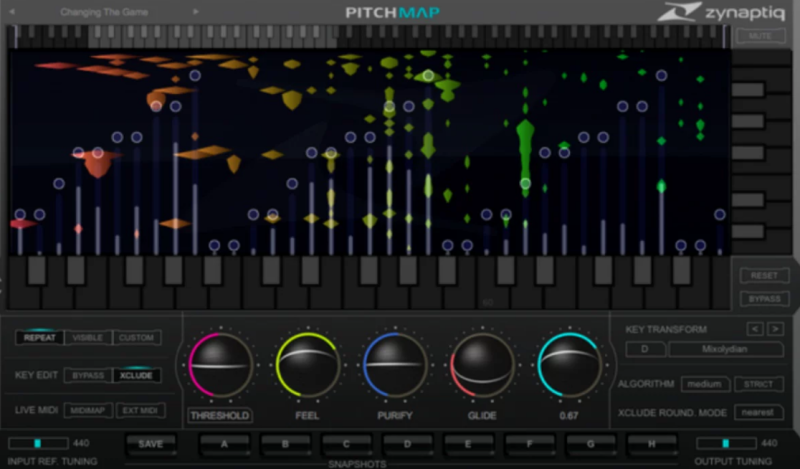Click the THRESHOLD knob
Image resolution: width=800 pixels, height=469 pixels.
click(x=220, y=365)
